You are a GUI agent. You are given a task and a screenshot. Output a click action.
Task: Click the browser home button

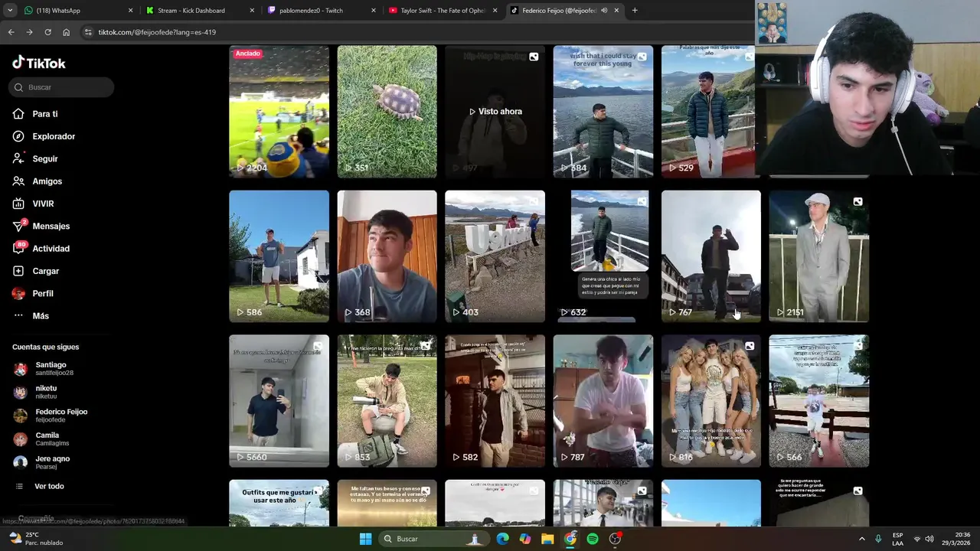(66, 32)
